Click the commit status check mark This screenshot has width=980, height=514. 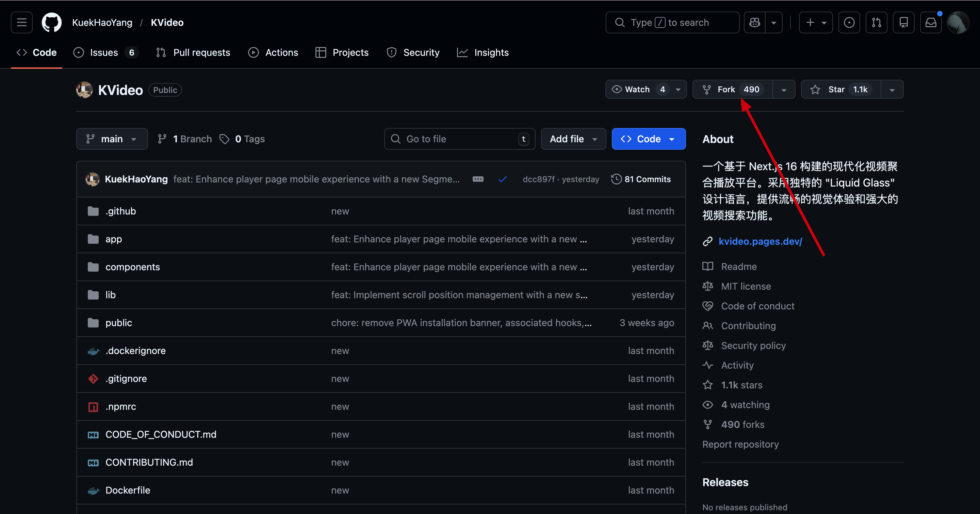tap(502, 179)
